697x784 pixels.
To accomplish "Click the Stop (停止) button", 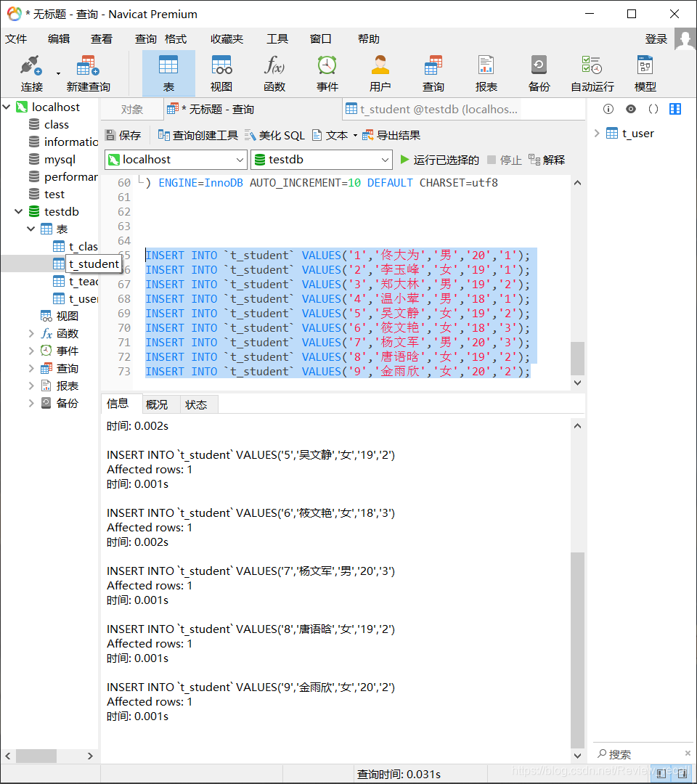I will click(505, 160).
